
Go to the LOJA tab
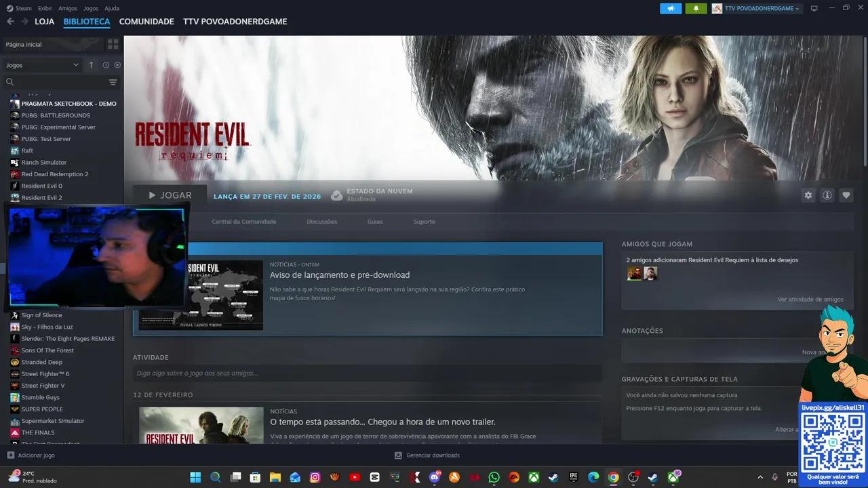pyautogui.click(x=45, y=22)
